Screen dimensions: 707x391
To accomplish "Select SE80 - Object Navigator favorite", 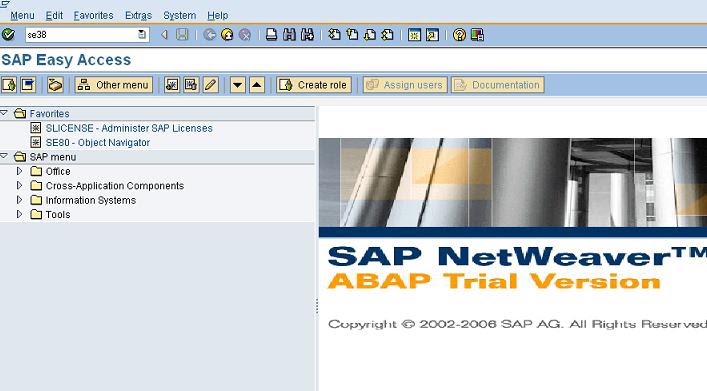I will (98, 143).
